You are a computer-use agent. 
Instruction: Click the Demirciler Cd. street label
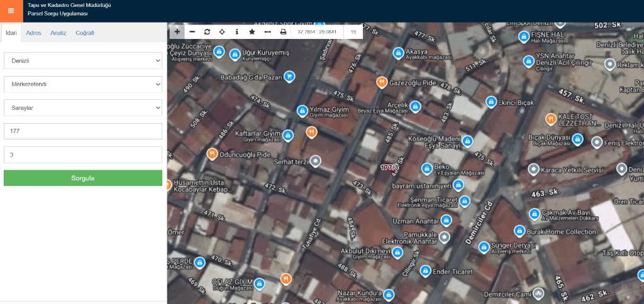[x=479, y=222]
